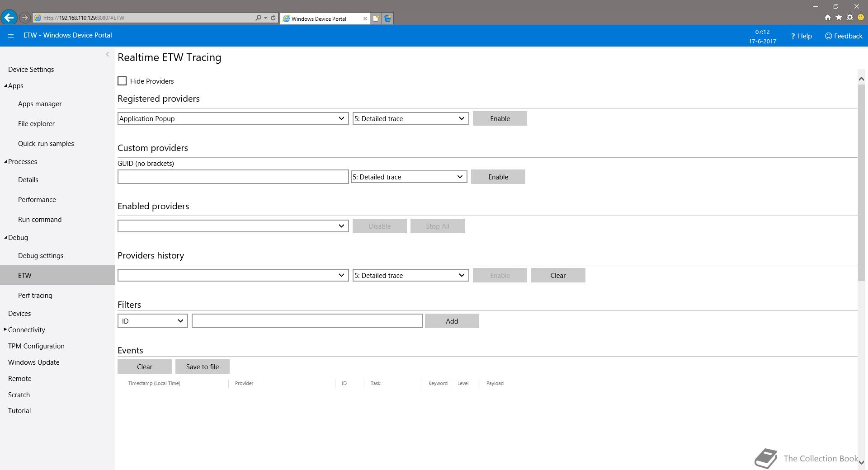The height and width of the screenshot is (470, 868).
Task: Click the Disable button under Enabled providers
Action: [380, 226]
